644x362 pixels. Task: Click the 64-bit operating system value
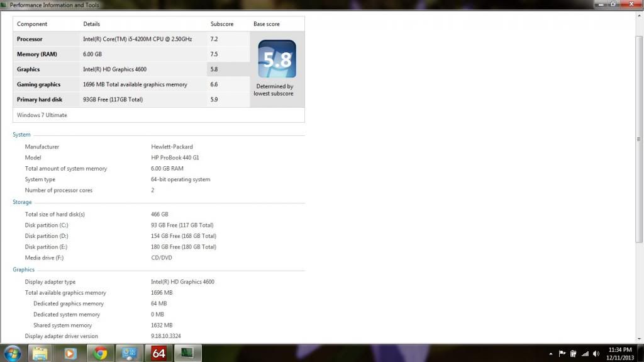[x=180, y=179]
